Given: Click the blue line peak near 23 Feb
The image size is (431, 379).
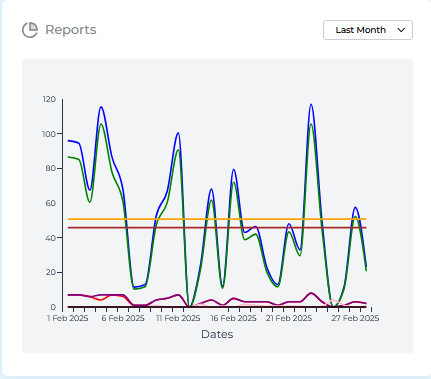Looking at the screenshot, I should click(x=311, y=105).
